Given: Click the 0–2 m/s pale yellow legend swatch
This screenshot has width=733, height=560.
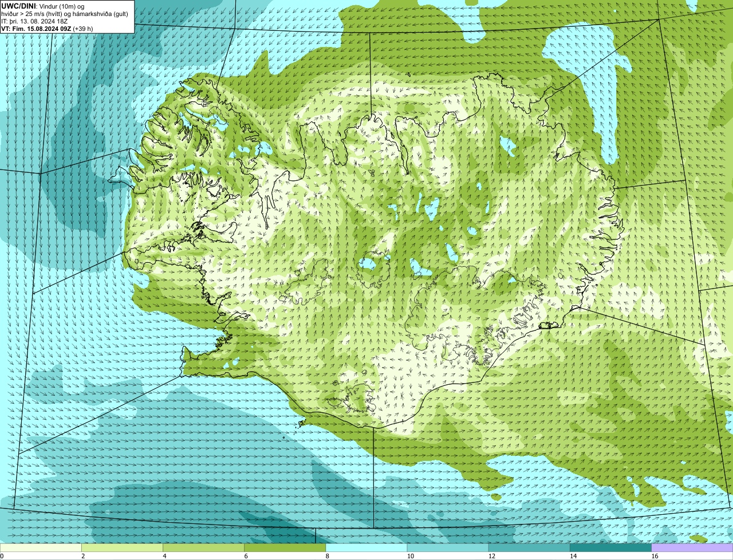Looking at the screenshot, I should pyautogui.click(x=41, y=547).
